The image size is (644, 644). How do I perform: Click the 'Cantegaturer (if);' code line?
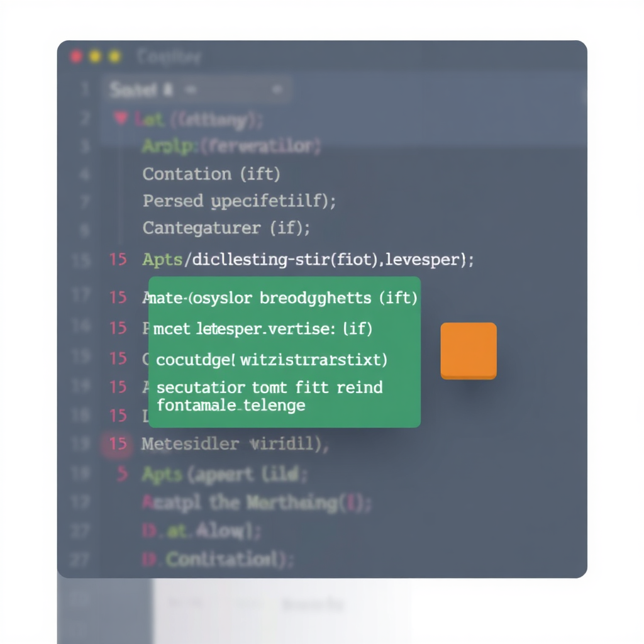coord(226,228)
